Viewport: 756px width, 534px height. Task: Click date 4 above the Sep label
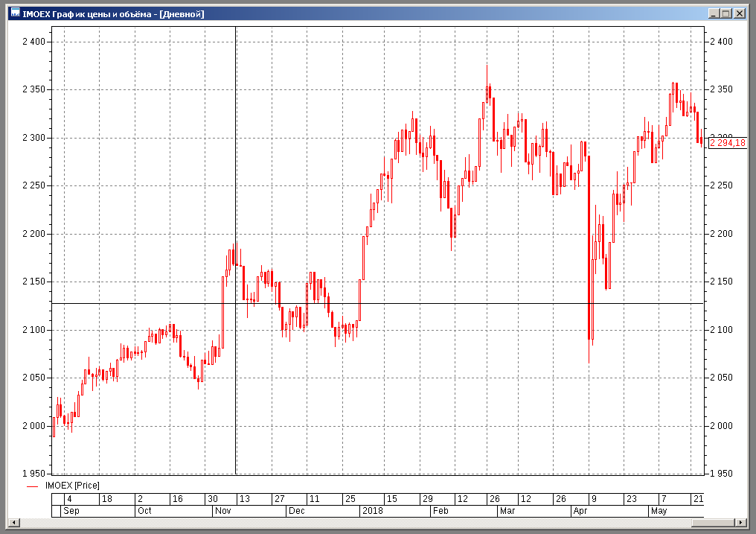tap(69, 499)
